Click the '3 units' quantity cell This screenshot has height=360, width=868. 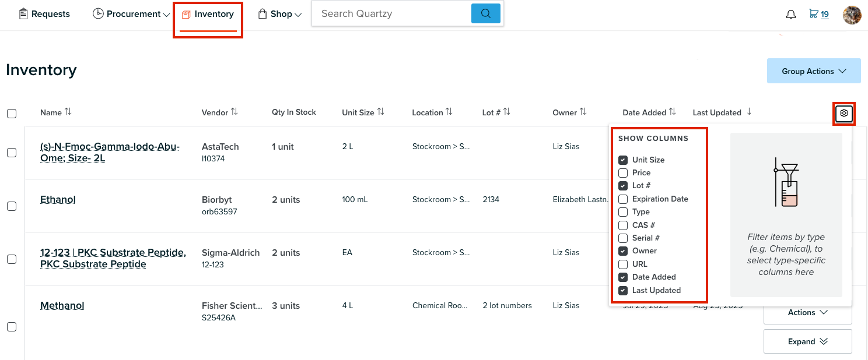[286, 305]
